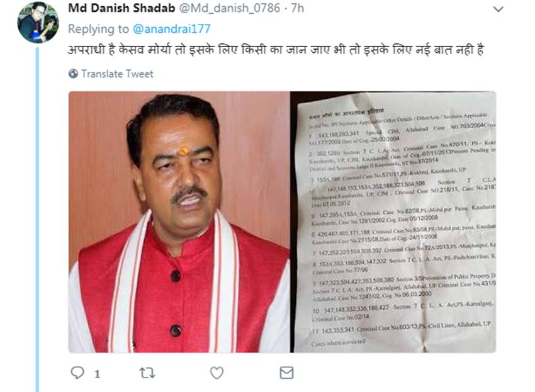This screenshot has width=535, height=392.
Task: Open the tweet via the 7h timestamp
Action: pyautogui.click(x=298, y=8)
